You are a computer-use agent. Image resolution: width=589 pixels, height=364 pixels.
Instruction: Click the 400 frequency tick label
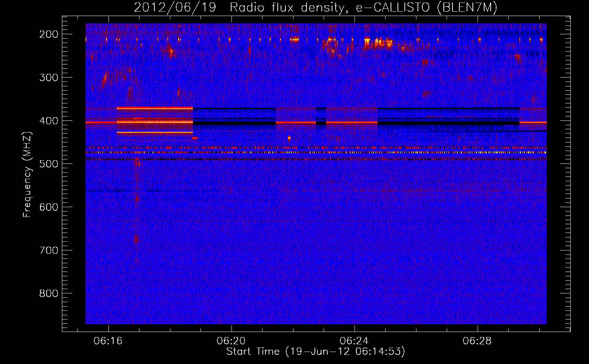[x=49, y=121]
